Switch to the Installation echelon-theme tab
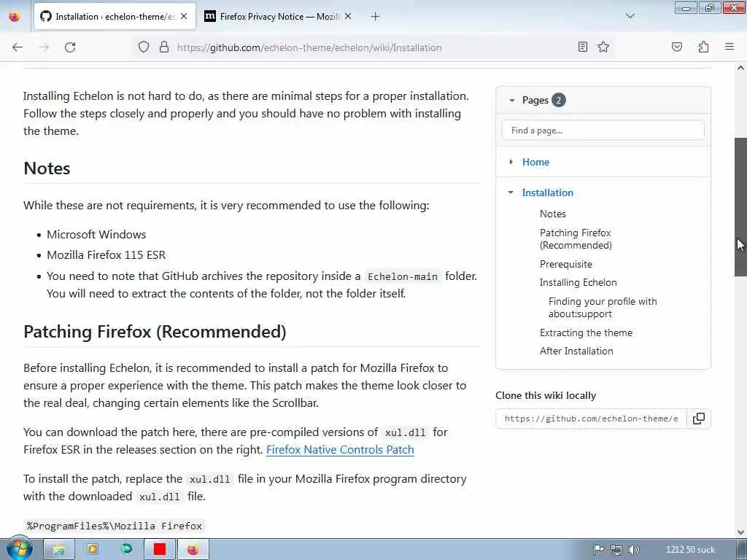 (x=115, y=17)
